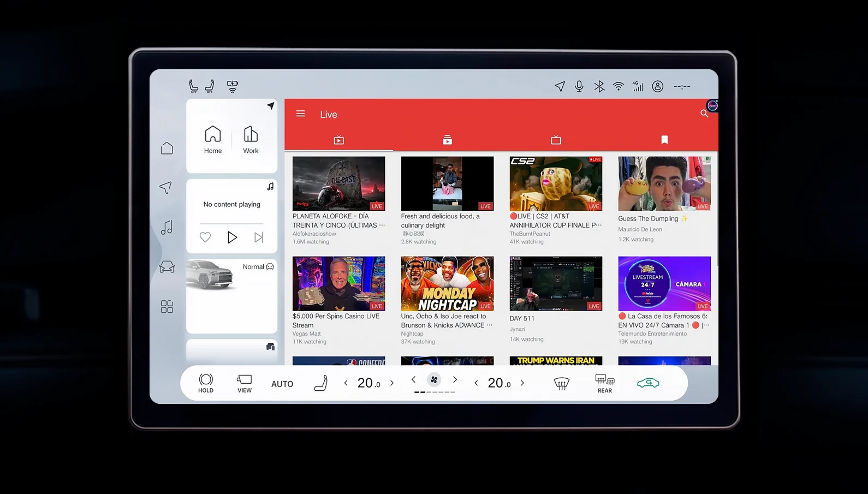
Task: Open Guess The Dumpling thumbnail
Action: click(x=664, y=183)
